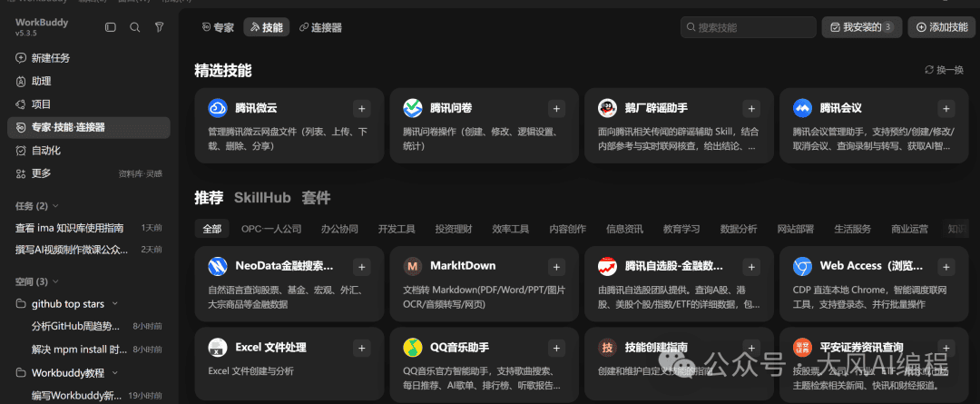Select the 商业运营 category filter

[x=909, y=229]
